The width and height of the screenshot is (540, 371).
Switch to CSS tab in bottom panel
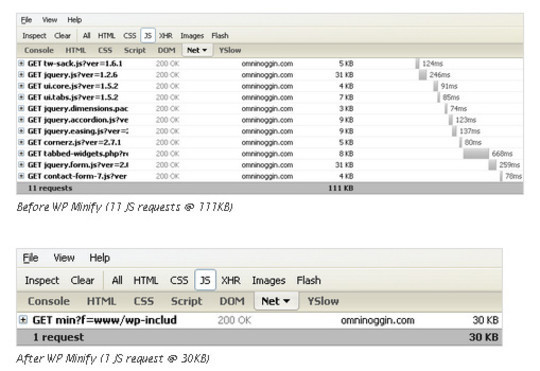coord(144,301)
